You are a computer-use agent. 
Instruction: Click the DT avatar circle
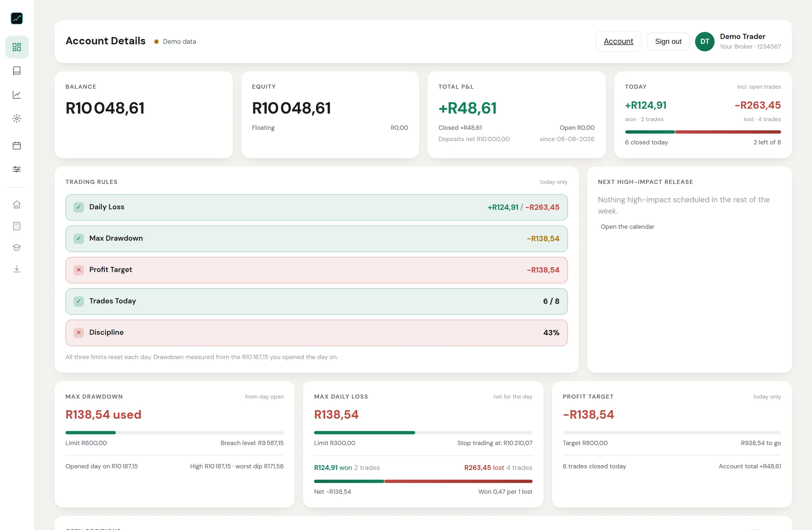click(x=705, y=41)
